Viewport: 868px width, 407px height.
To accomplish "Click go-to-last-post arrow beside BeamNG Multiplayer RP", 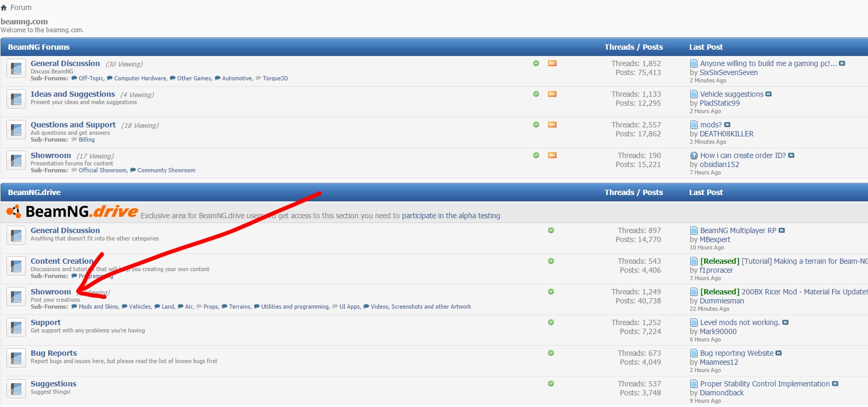I will tap(782, 230).
